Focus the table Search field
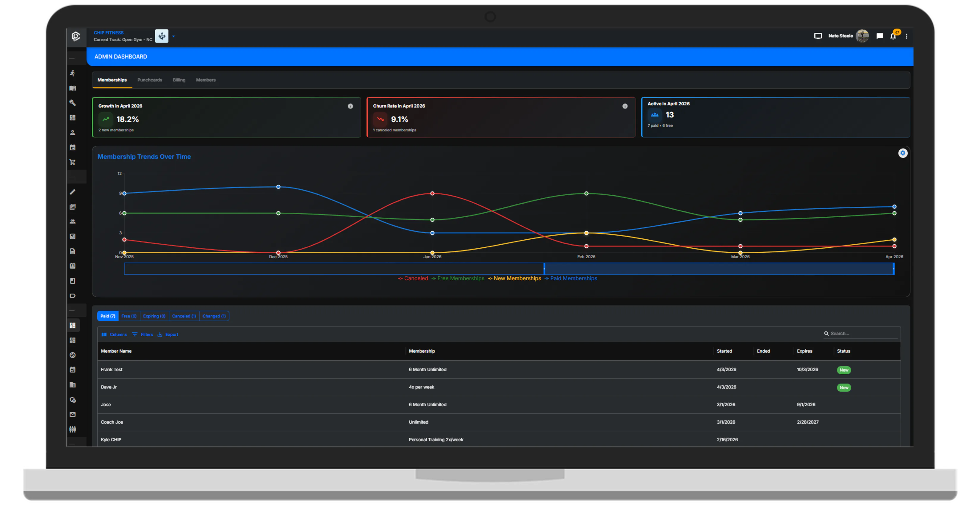Image resolution: width=980 pixels, height=520 pixels. [860, 334]
